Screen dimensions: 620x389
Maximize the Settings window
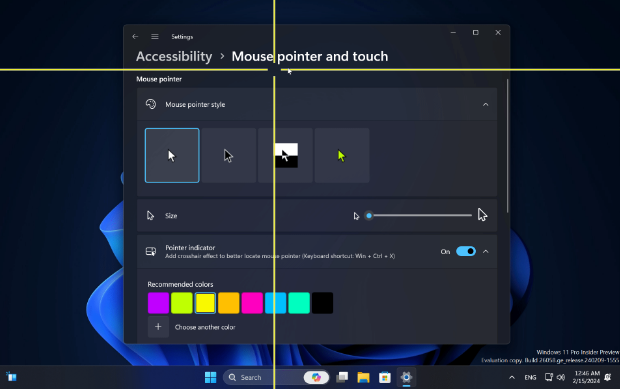[476, 32]
